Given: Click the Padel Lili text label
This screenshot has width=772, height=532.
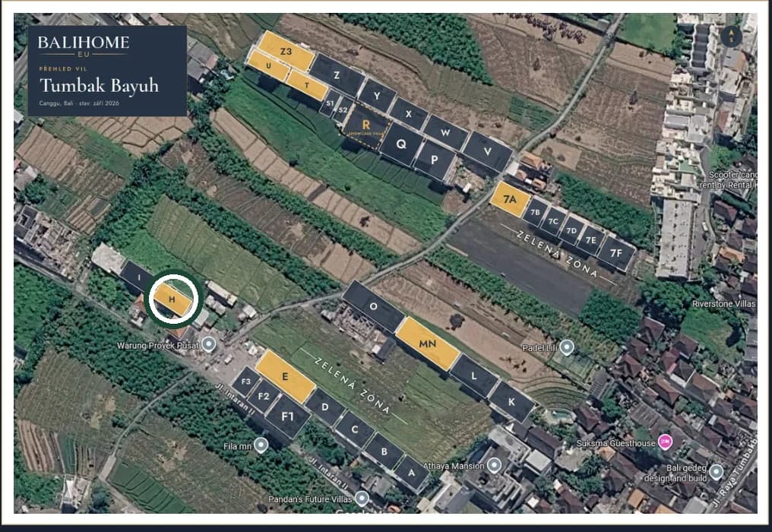Looking at the screenshot, I should (x=539, y=348).
